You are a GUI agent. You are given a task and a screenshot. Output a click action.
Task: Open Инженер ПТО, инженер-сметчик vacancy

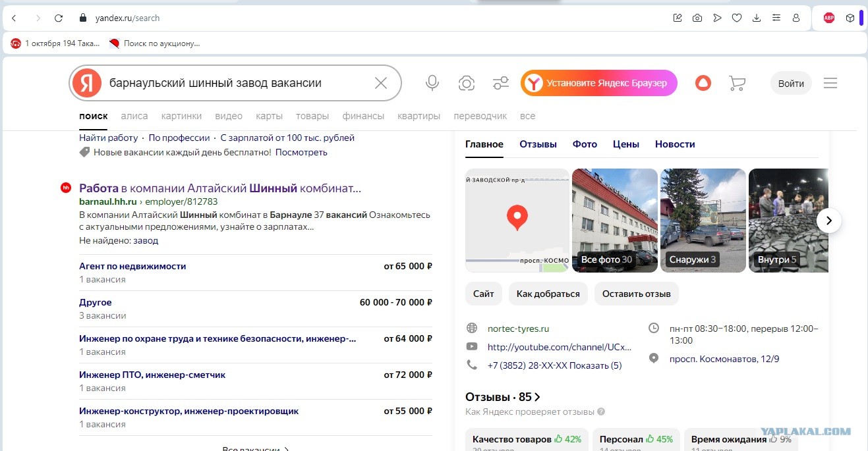(x=152, y=375)
